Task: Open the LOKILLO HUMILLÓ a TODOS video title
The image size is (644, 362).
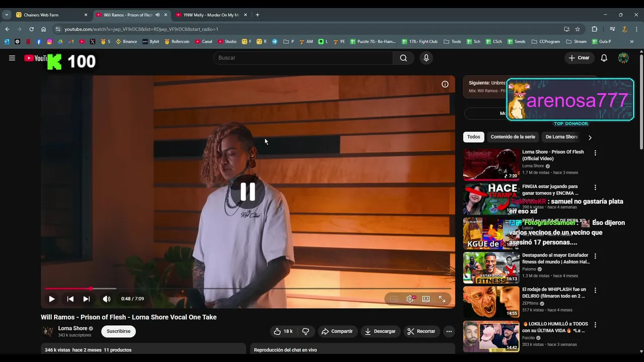Action: click(554, 327)
